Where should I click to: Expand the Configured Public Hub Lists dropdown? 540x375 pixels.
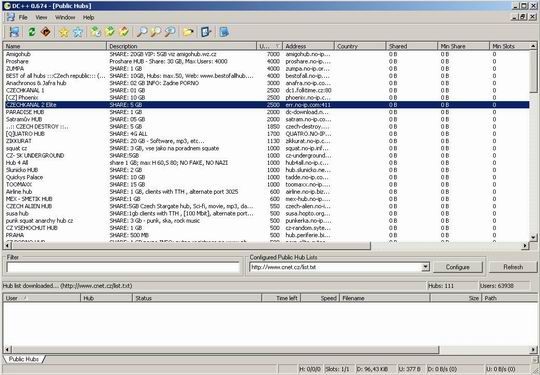tap(425, 267)
